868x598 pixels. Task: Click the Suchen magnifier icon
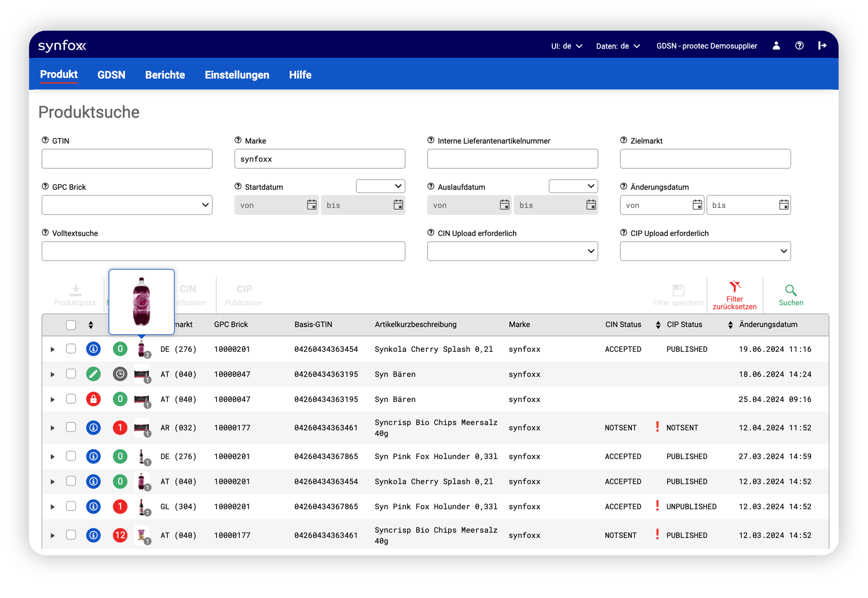pos(790,290)
